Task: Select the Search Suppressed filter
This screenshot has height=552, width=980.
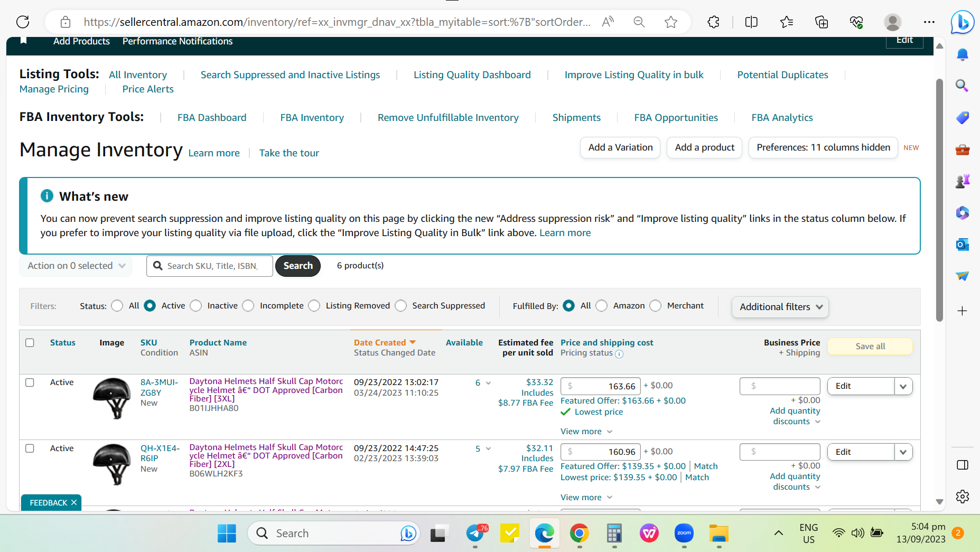Action: pyautogui.click(x=401, y=306)
